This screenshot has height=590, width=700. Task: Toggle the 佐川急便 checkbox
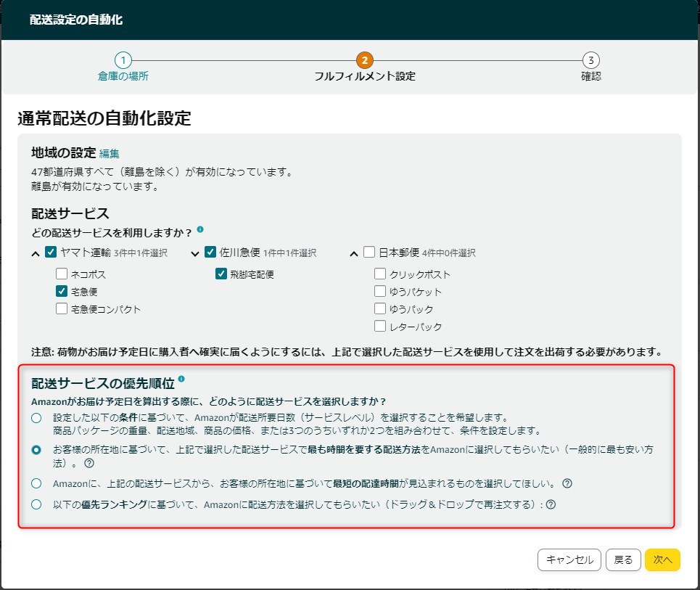pos(210,252)
